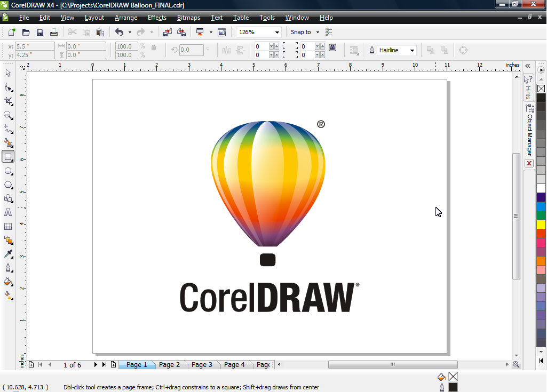This screenshot has height=392, width=547.
Task: Pick the orange color swatch
Action: 541,260
